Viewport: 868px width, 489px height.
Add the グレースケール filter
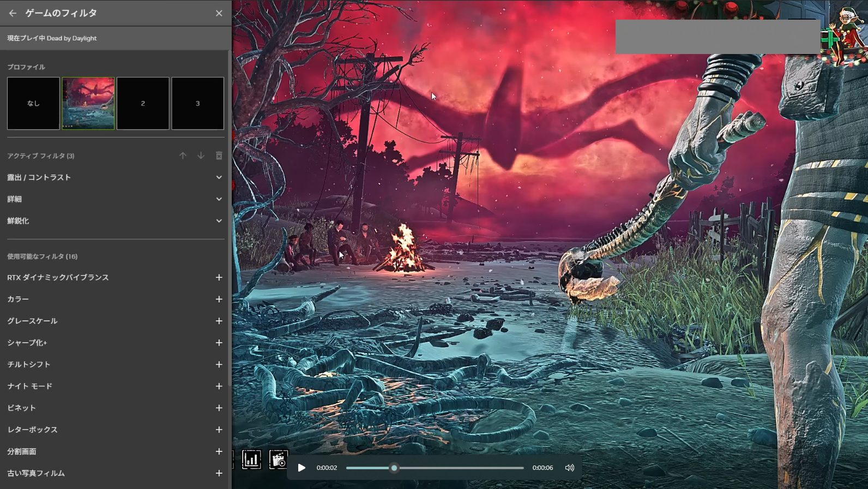[219, 321]
